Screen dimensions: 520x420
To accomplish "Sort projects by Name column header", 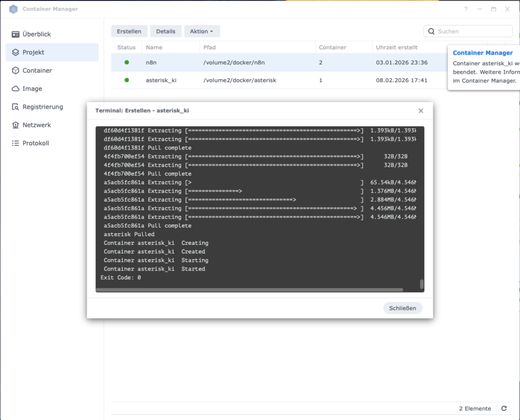I will 154,47.
